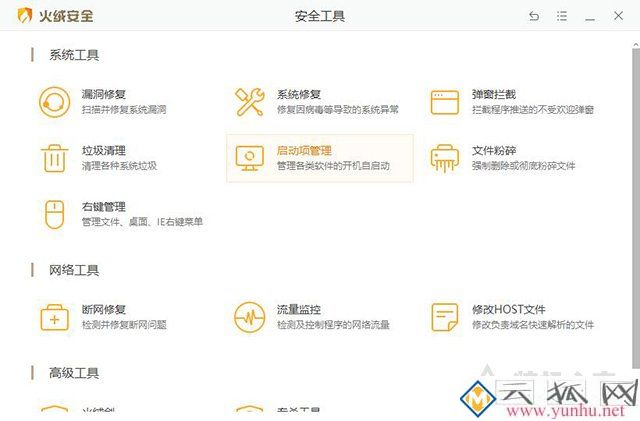Viewport: 640px width, 421px height.
Task: Click the 系统修复 wrench and screwdriver icon
Action: pos(249,102)
